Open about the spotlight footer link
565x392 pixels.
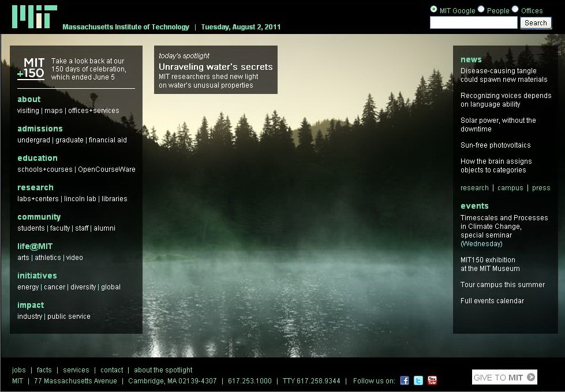[163, 370]
